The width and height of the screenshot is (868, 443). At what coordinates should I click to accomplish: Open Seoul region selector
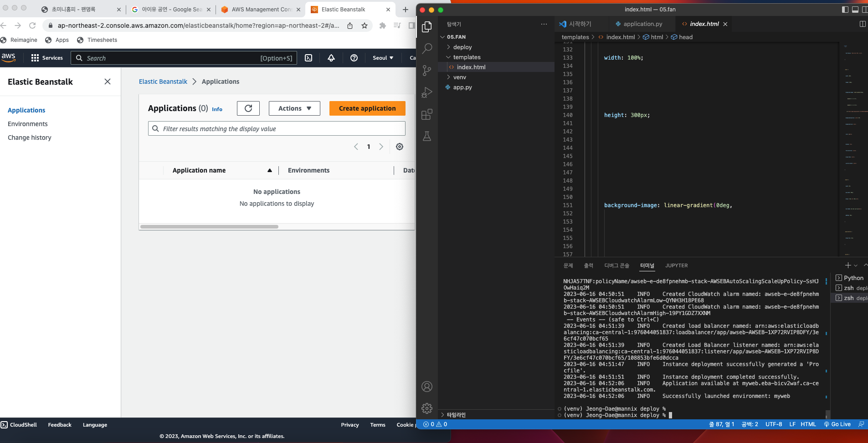tap(383, 58)
